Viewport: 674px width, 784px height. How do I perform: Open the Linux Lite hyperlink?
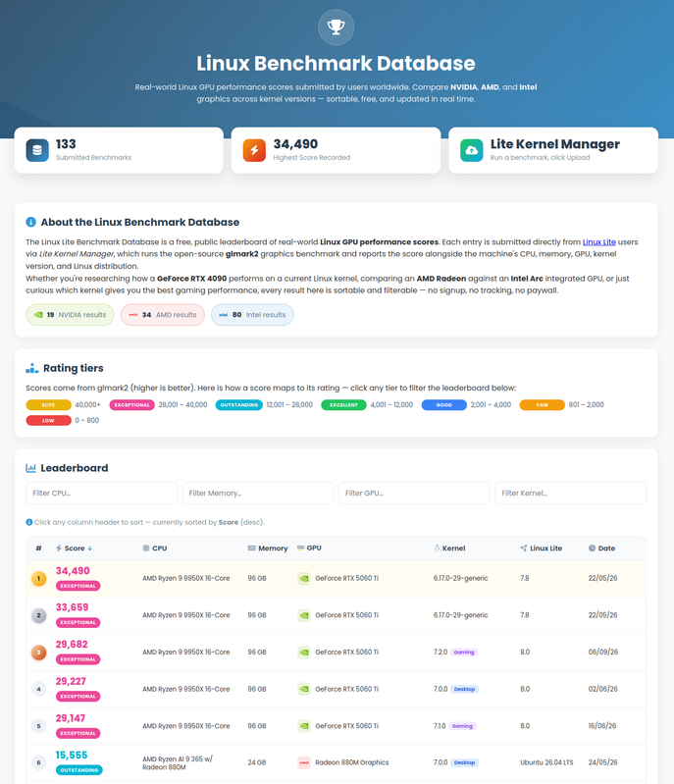[599, 242]
